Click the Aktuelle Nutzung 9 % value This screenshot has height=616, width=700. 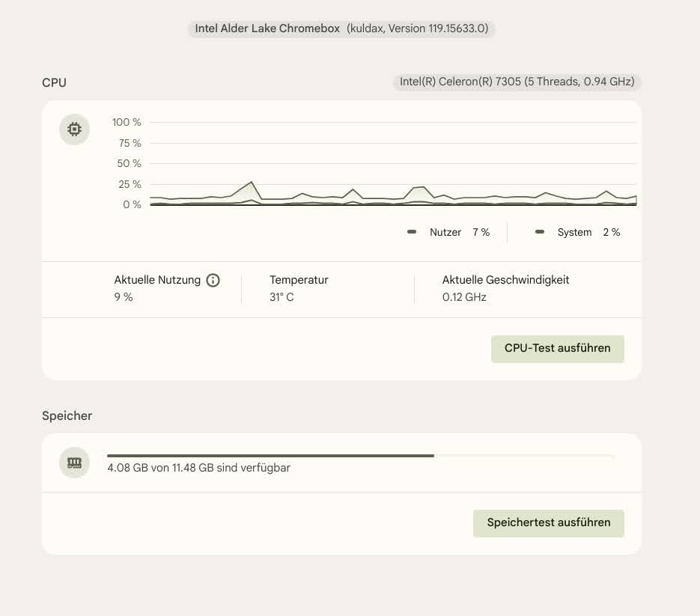(x=124, y=297)
